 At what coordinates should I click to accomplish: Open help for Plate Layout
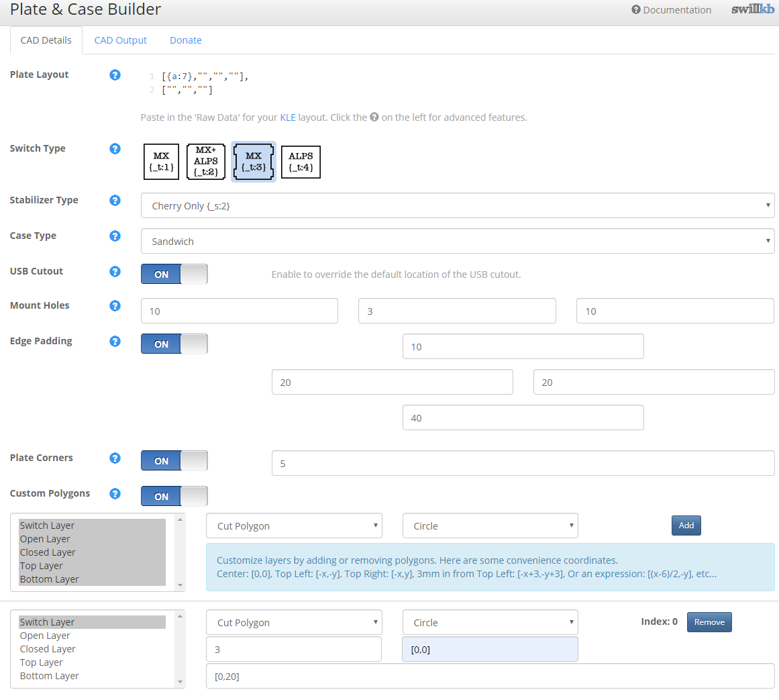(x=115, y=75)
